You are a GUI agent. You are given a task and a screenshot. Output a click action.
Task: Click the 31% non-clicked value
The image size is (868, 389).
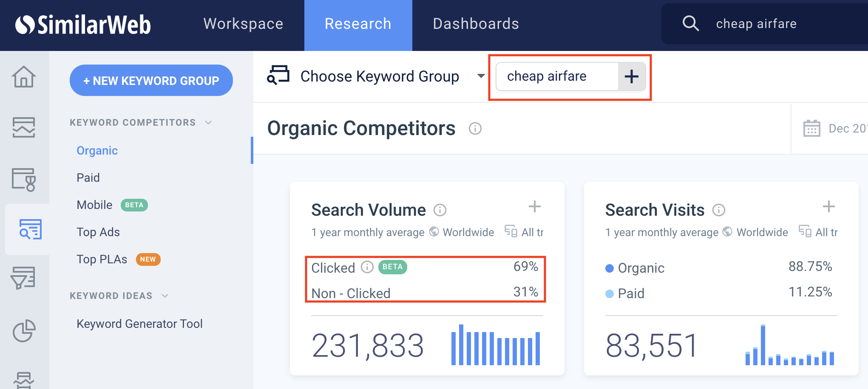pos(526,292)
